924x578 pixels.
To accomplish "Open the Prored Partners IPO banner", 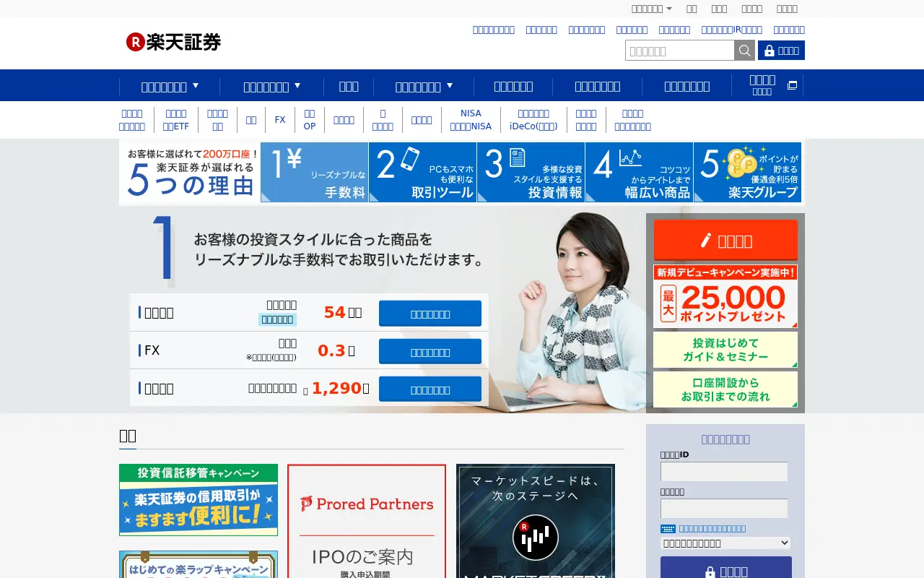I will coord(367,521).
